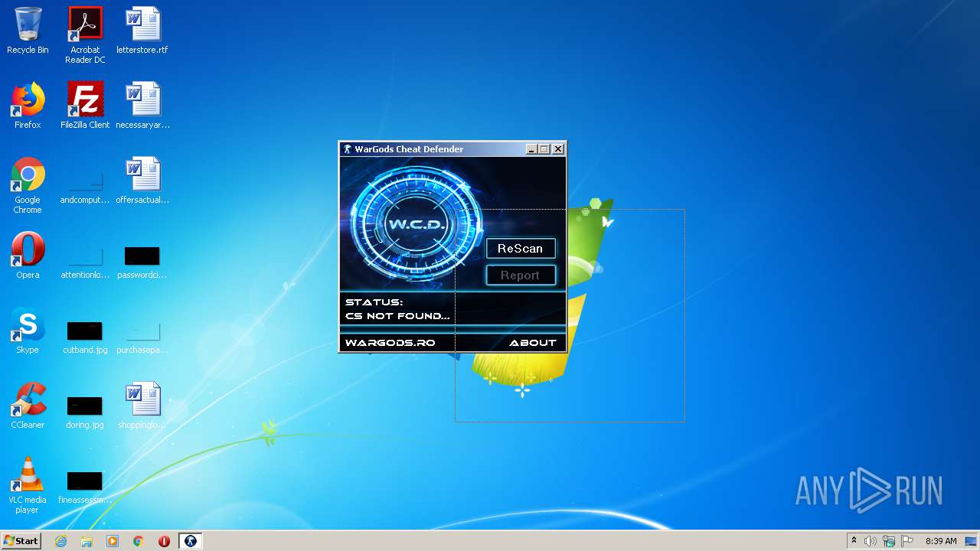Click the WarGods Cheat Defender title icon
The width and height of the screenshot is (980, 551).
click(x=348, y=149)
